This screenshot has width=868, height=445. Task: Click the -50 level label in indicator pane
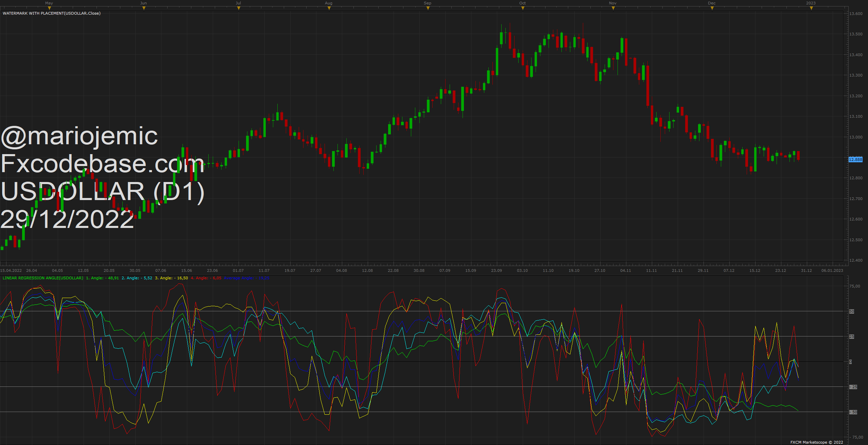[x=853, y=412]
